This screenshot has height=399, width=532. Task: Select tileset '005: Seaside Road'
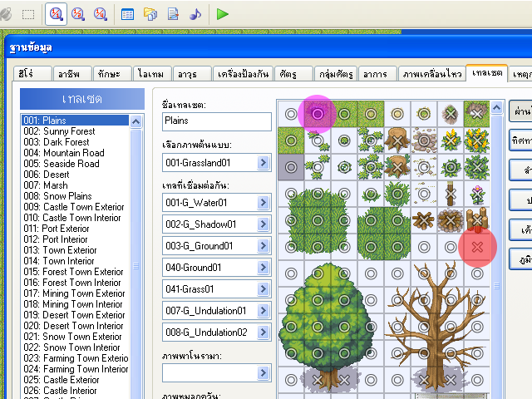[75, 164]
